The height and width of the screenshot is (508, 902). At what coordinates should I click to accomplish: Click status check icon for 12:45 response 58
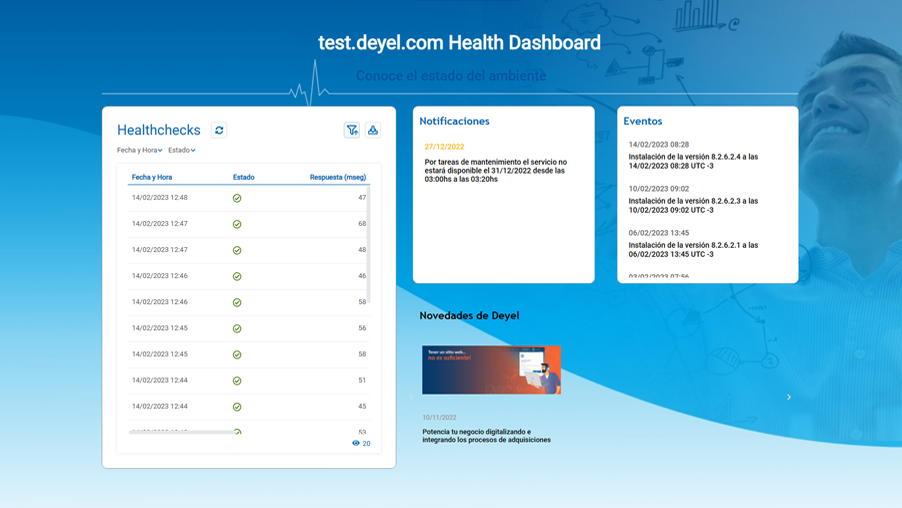tap(237, 354)
